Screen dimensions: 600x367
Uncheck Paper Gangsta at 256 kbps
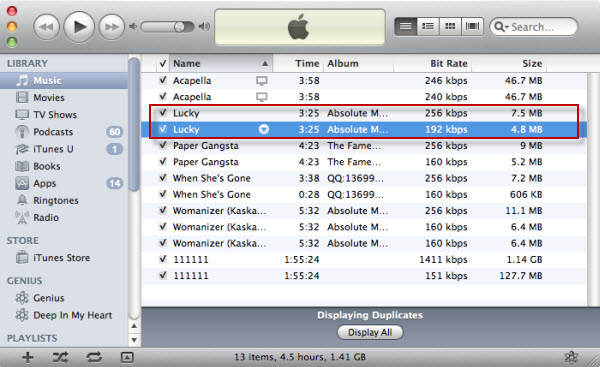point(163,145)
